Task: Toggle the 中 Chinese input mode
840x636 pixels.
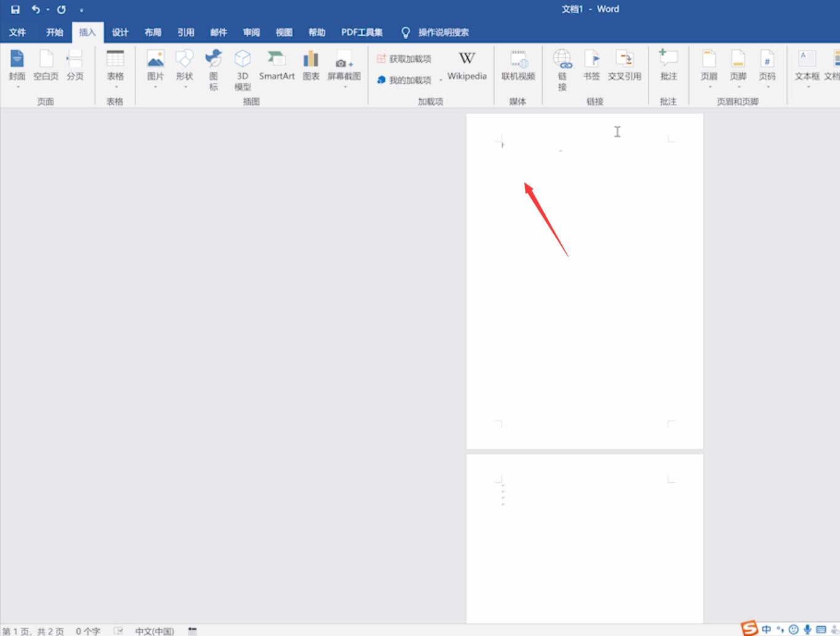Action: coord(766,629)
